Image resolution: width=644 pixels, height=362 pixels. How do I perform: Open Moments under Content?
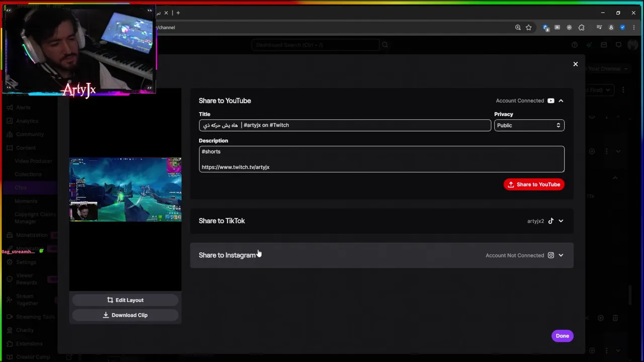(x=26, y=201)
